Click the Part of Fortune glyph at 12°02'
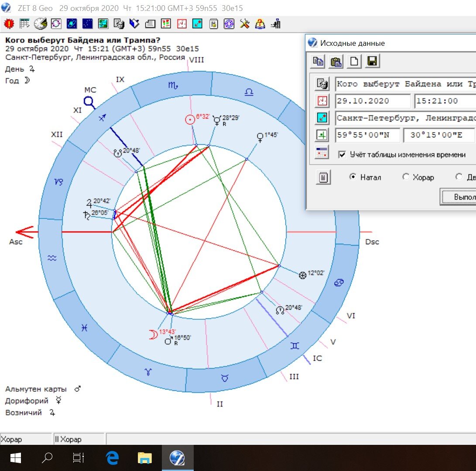The image size is (476, 471). click(303, 275)
